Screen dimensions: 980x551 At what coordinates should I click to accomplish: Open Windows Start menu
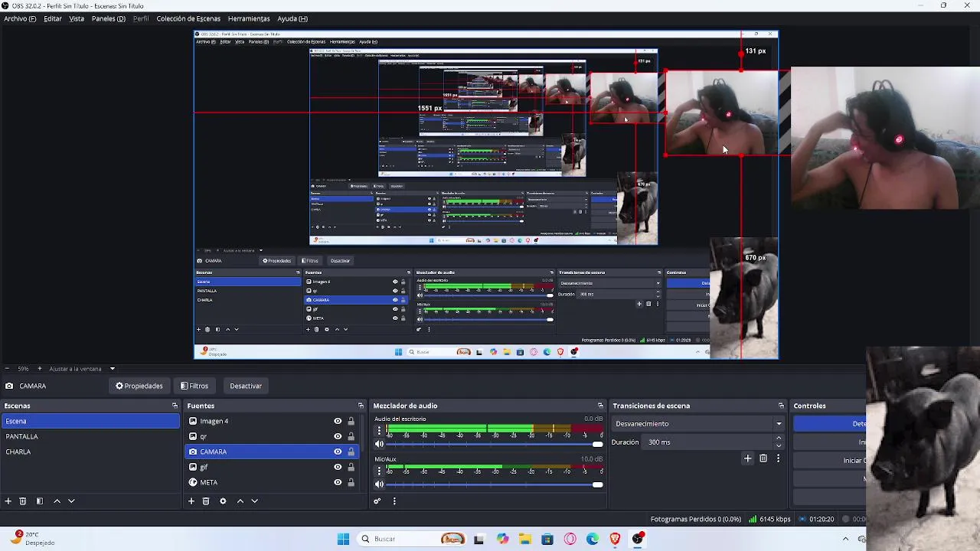point(343,539)
